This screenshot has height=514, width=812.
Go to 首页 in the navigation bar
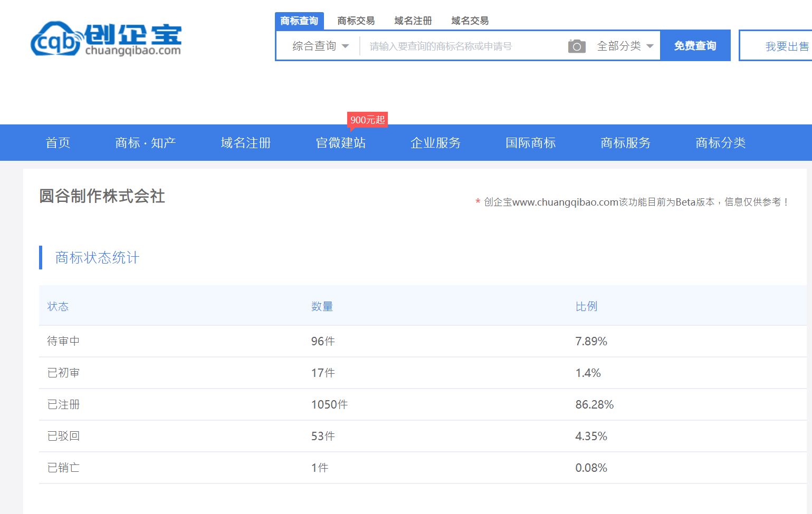pos(58,143)
